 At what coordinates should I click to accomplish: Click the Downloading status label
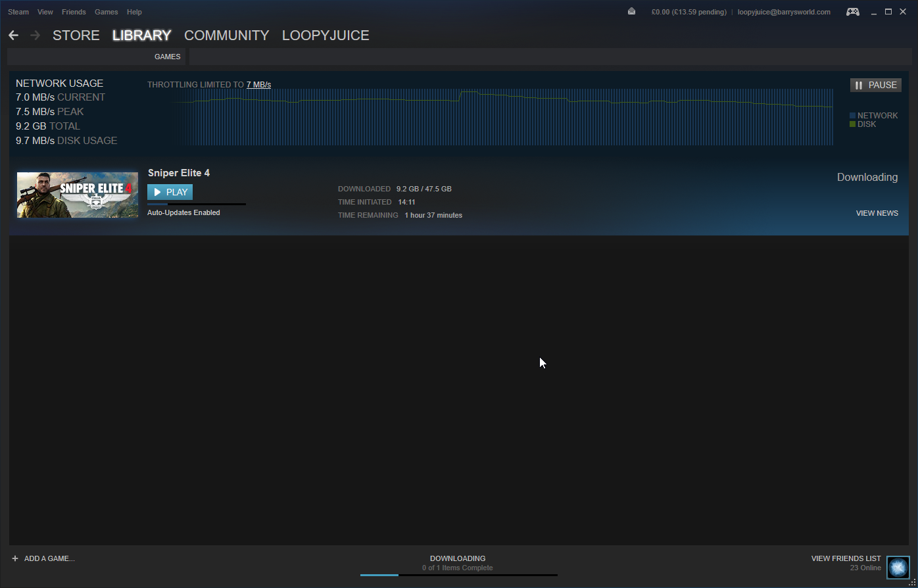point(867,178)
